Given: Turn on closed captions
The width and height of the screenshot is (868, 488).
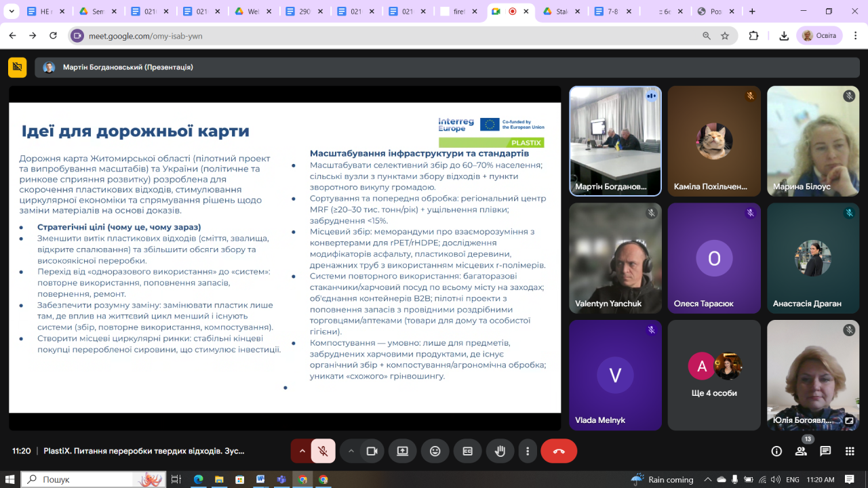Looking at the screenshot, I should click(x=467, y=451).
